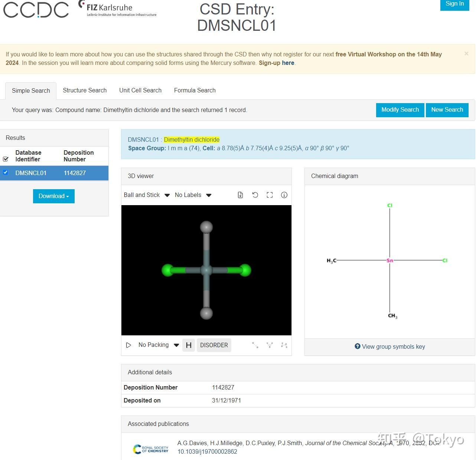Open the Download options for results

coord(53,196)
